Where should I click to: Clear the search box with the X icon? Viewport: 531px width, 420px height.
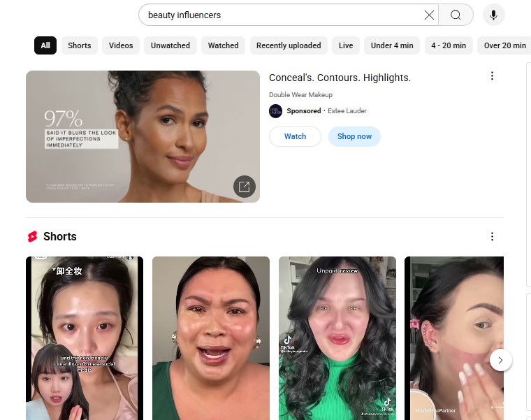tap(429, 15)
